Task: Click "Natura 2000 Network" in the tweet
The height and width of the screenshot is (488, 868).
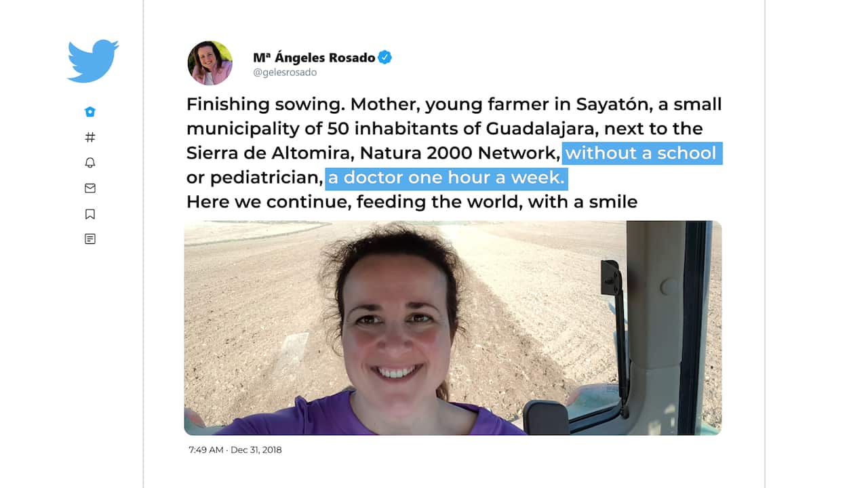Action: tap(459, 153)
